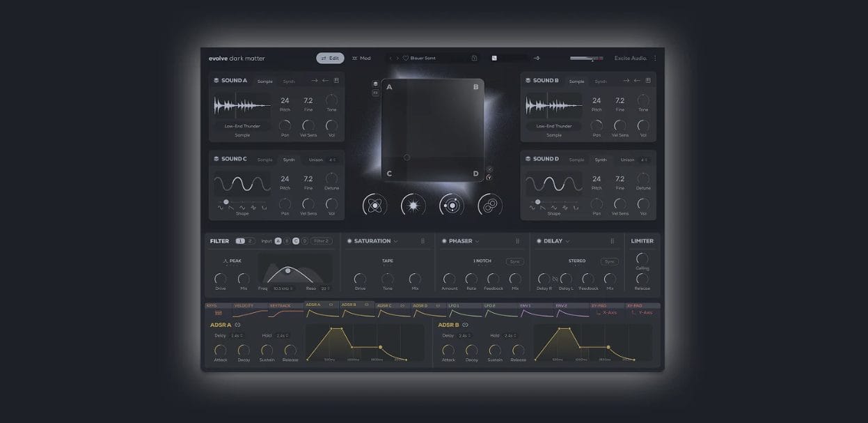The height and width of the screenshot is (423, 868).
Task: Click the orbit macro icon below XY pad
Action: click(x=452, y=205)
